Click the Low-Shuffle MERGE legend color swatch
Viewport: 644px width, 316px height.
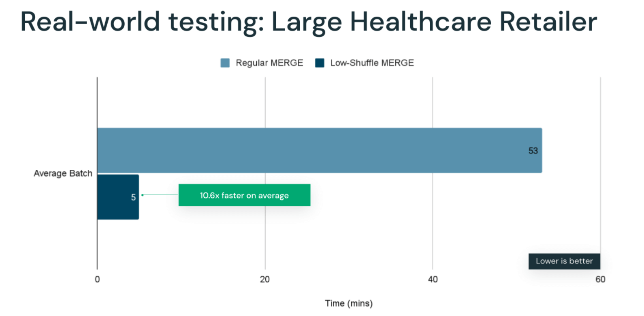320,63
